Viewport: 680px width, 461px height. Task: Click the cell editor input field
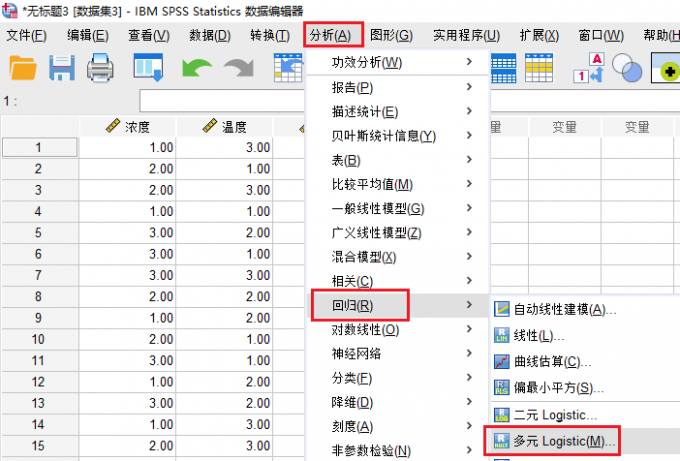(222, 101)
